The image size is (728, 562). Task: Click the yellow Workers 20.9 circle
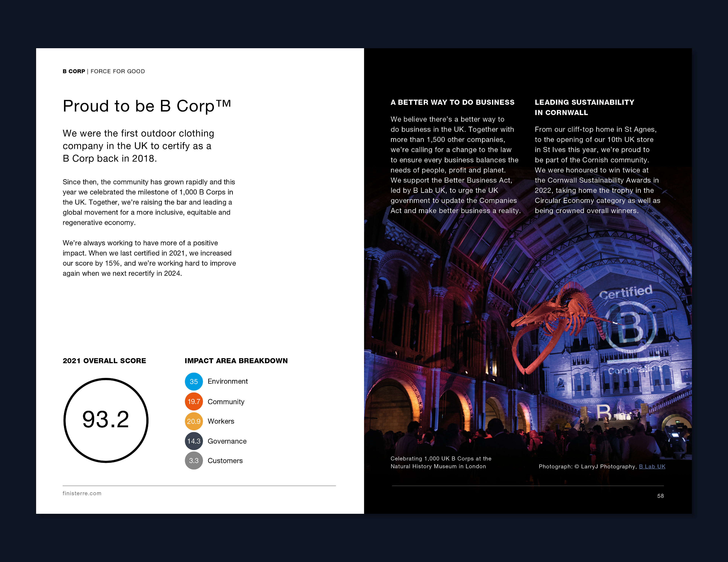194,421
